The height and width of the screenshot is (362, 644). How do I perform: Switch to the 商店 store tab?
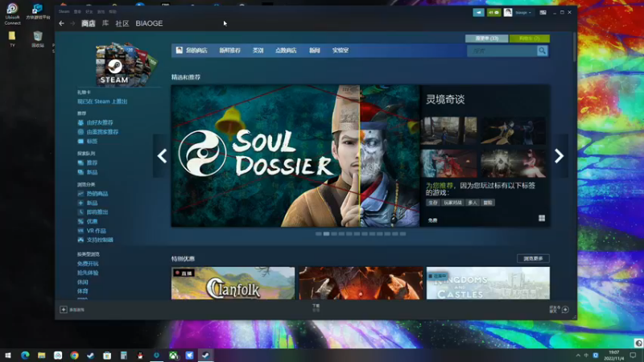pyautogui.click(x=89, y=23)
